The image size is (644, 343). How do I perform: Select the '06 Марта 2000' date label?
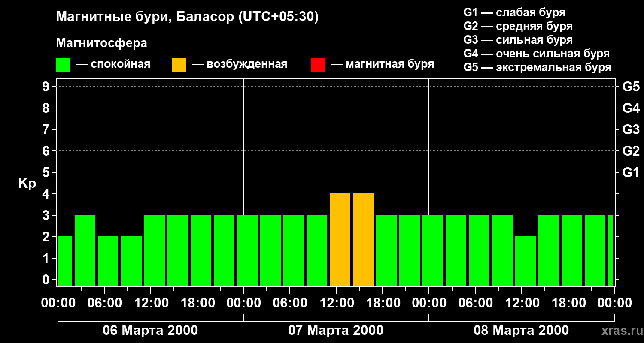click(150, 331)
